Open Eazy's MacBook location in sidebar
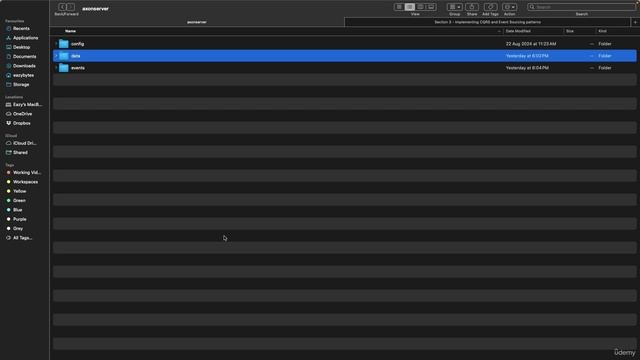640x360 pixels. coord(27,104)
